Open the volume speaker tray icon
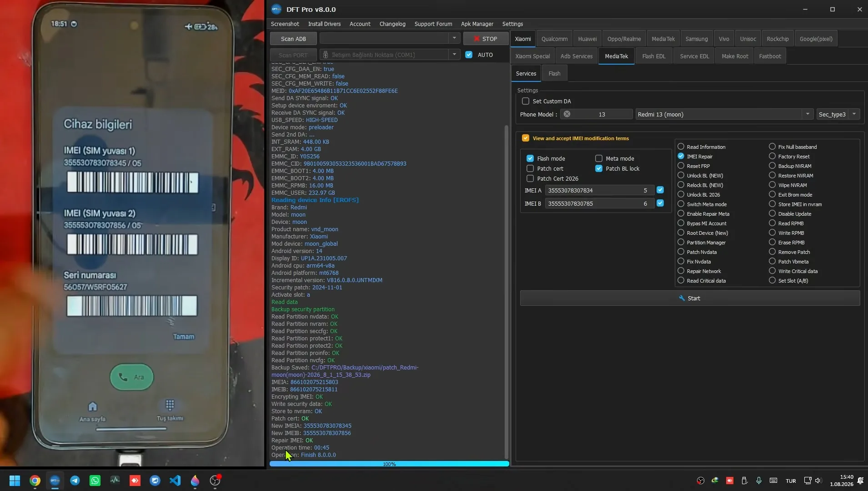The width and height of the screenshot is (868, 491). [818, 481]
